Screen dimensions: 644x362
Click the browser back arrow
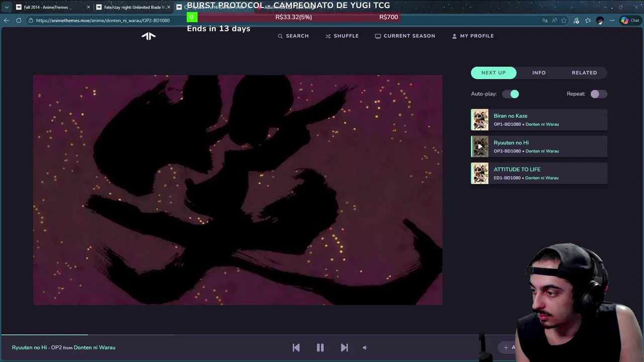(6, 21)
